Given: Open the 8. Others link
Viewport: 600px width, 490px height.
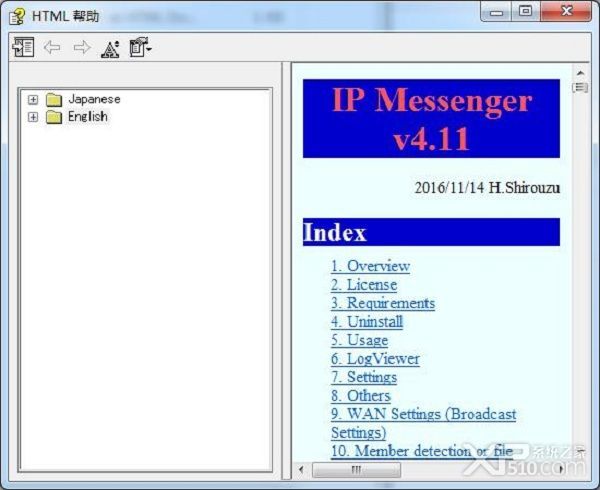Looking at the screenshot, I should click(361, 396).
